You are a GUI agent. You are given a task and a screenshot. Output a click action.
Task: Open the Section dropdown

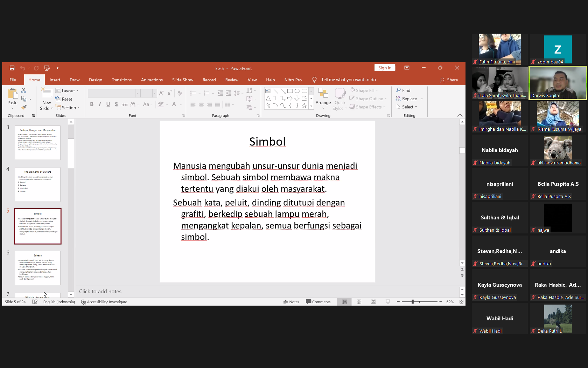click(x=68, y=108)
